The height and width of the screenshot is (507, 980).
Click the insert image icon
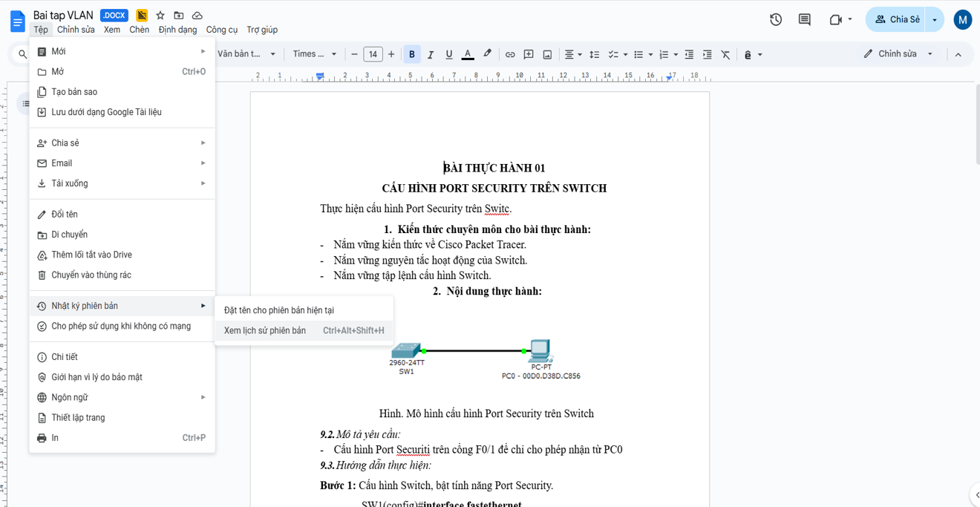[x=547, y=54]
